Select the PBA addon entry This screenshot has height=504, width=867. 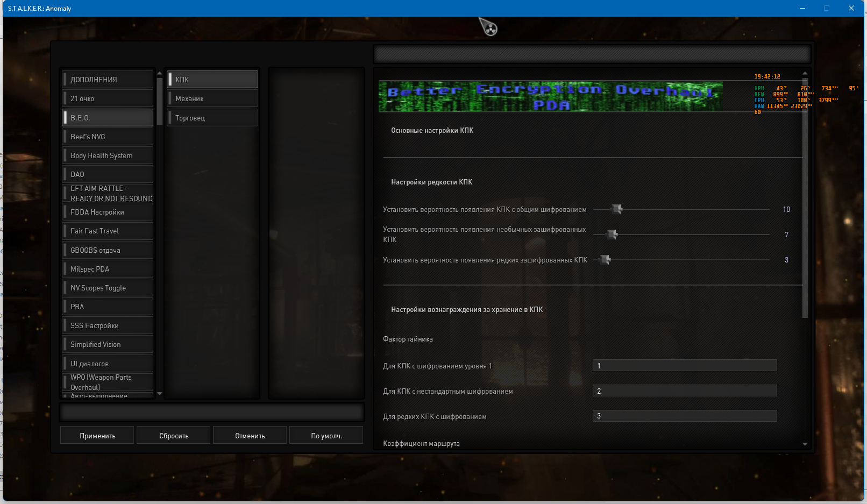pos(108,307)
